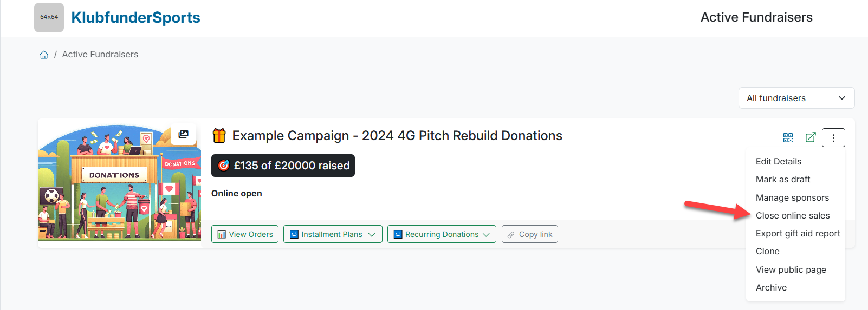Screen dimensions: 868x310
Task: Click the donations campaign thumbnail image
Action: (x=119, y=184)
